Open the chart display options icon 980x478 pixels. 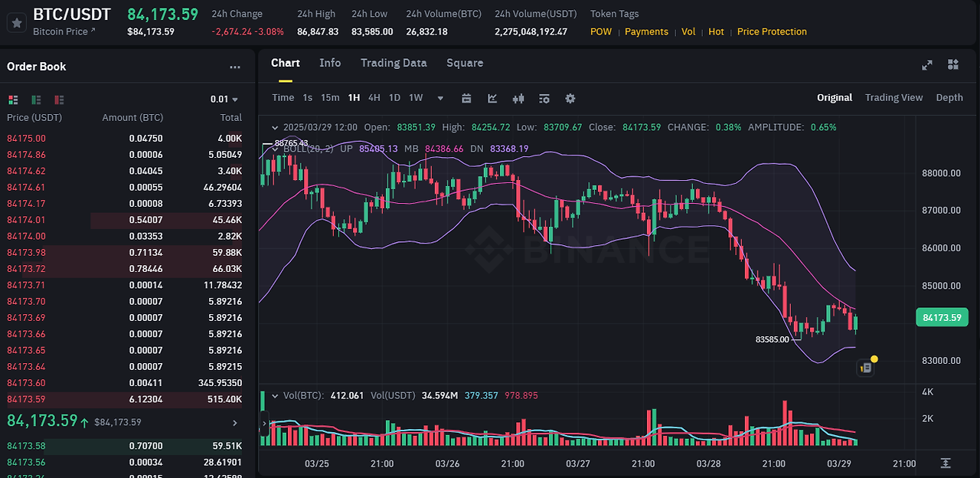tap(544, 98)
